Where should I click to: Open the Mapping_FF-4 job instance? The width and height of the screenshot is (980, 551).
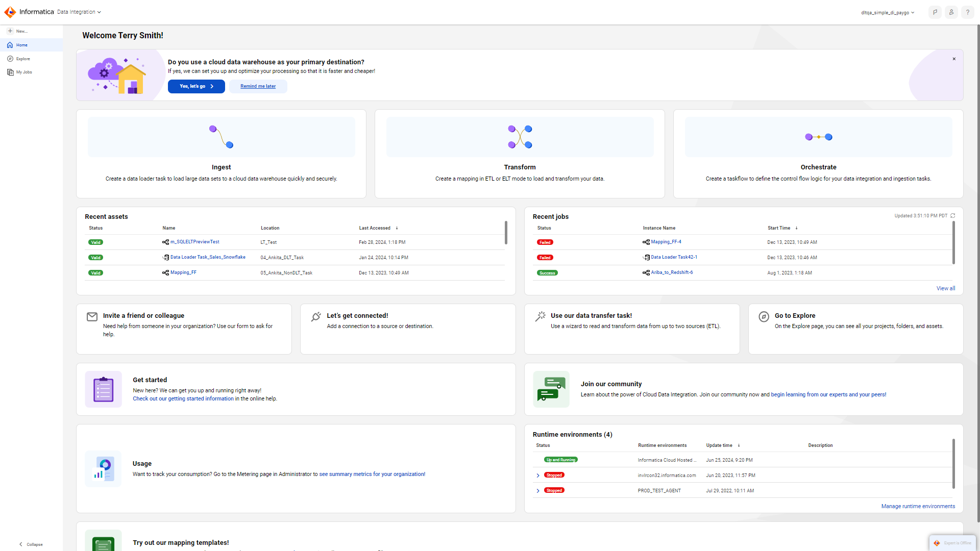(666, 242)
